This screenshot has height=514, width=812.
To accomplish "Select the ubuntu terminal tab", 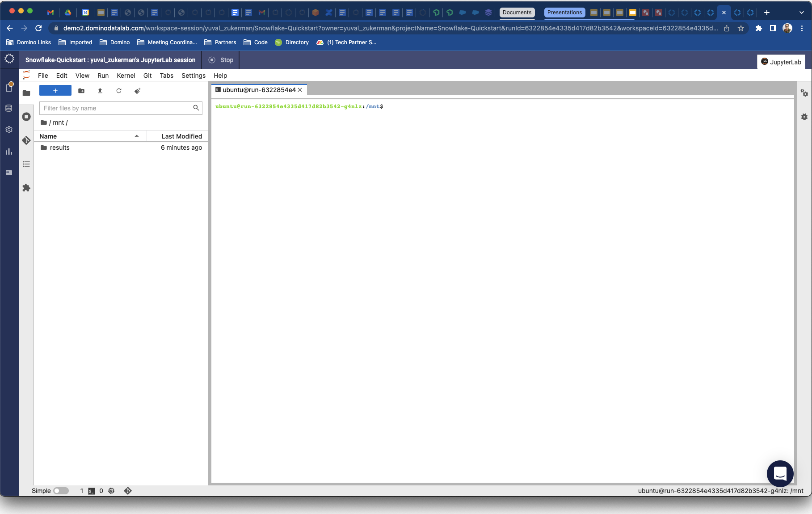I will point(259,90).
